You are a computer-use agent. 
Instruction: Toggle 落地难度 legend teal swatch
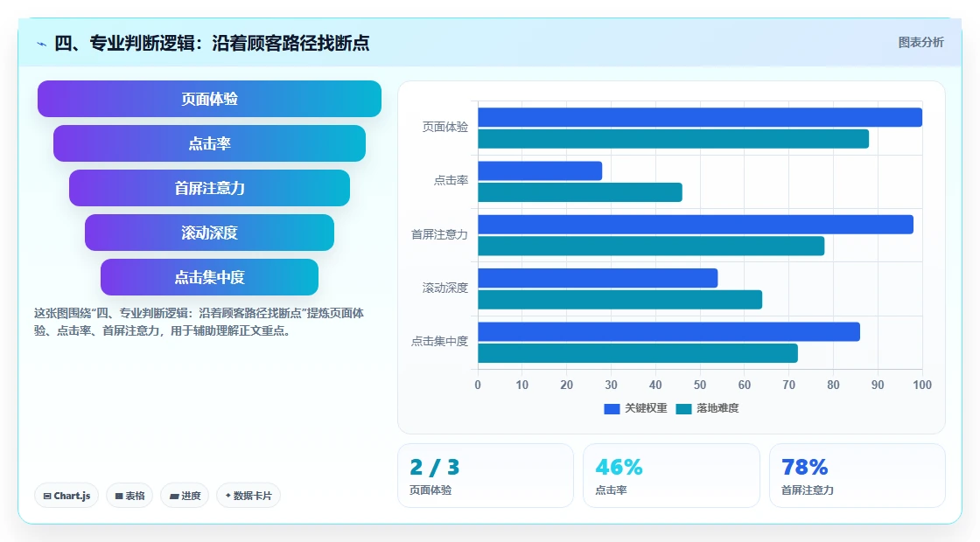coord(683,408)
